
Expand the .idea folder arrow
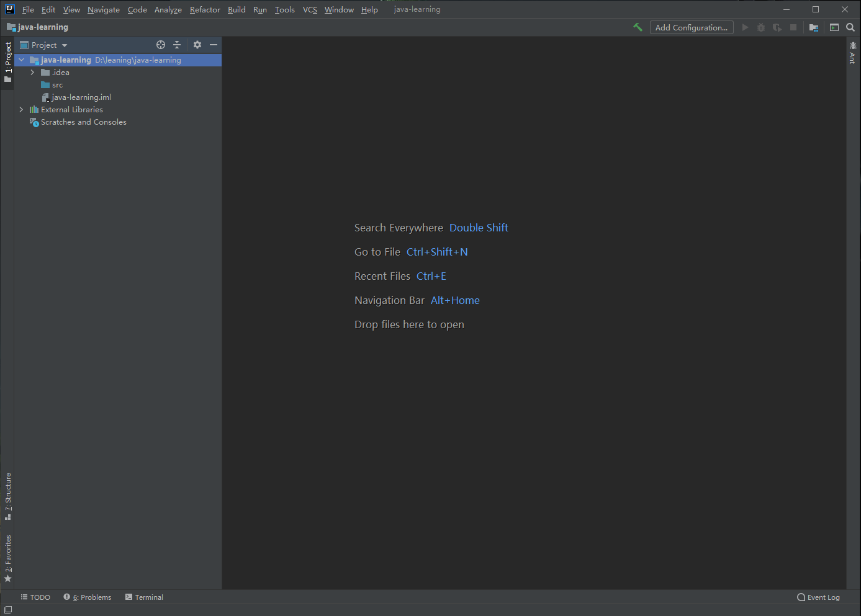tap(33, 73)
